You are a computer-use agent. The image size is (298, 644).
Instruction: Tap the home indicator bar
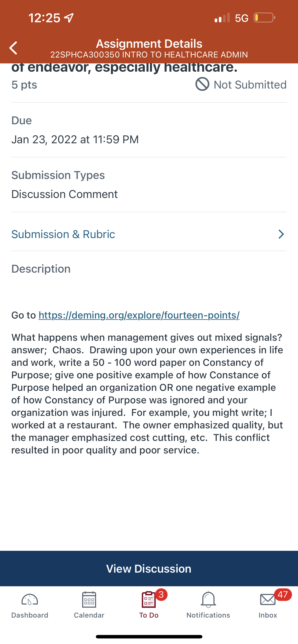click(149, 637)
